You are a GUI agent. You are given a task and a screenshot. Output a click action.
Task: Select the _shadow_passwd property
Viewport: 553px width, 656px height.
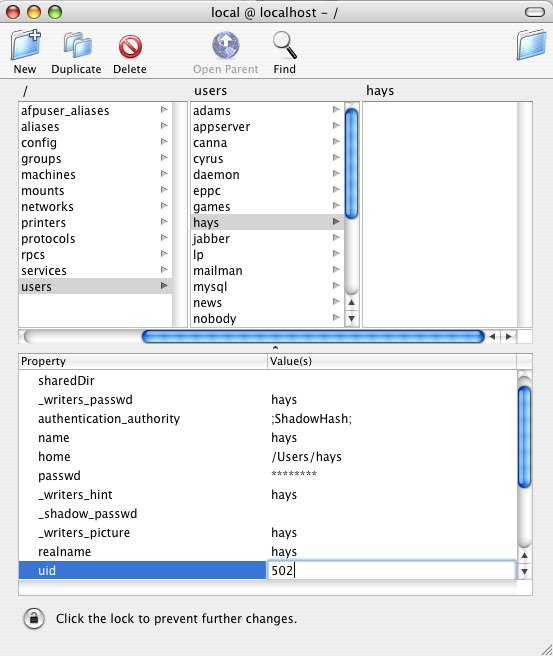click(268, 513)
